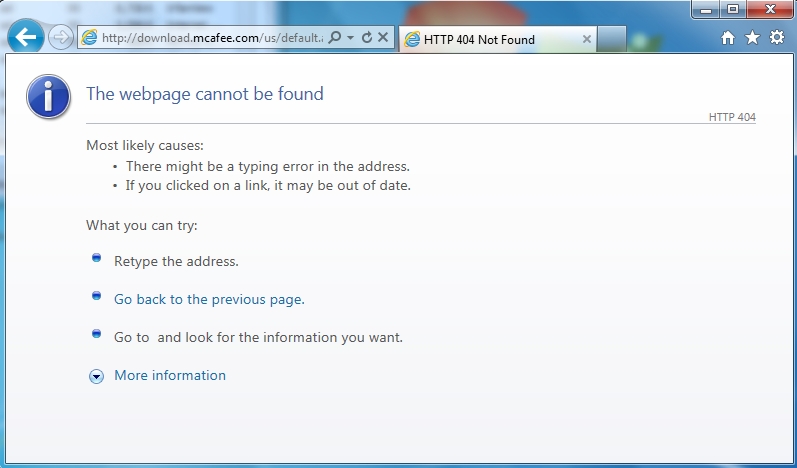
Task: Expand More information with the round arrow
Action: 97,376
